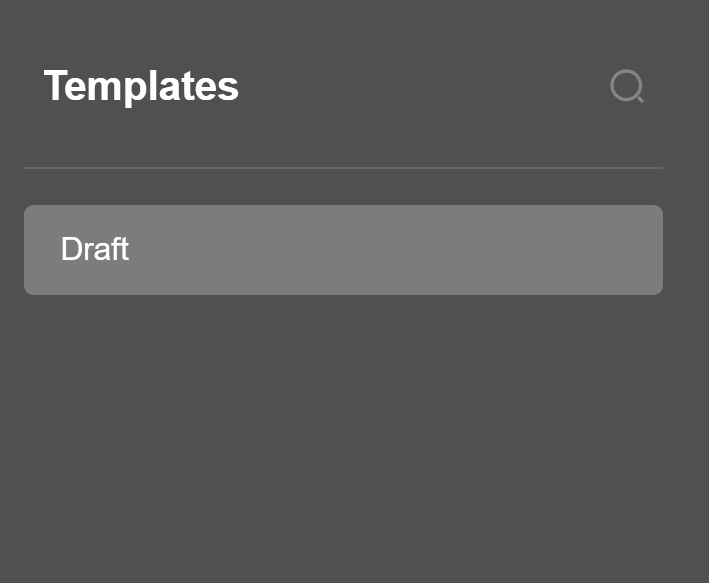Click the Templates heading
The height and width of the screenshot is (583, 709).
pos(141,86)
